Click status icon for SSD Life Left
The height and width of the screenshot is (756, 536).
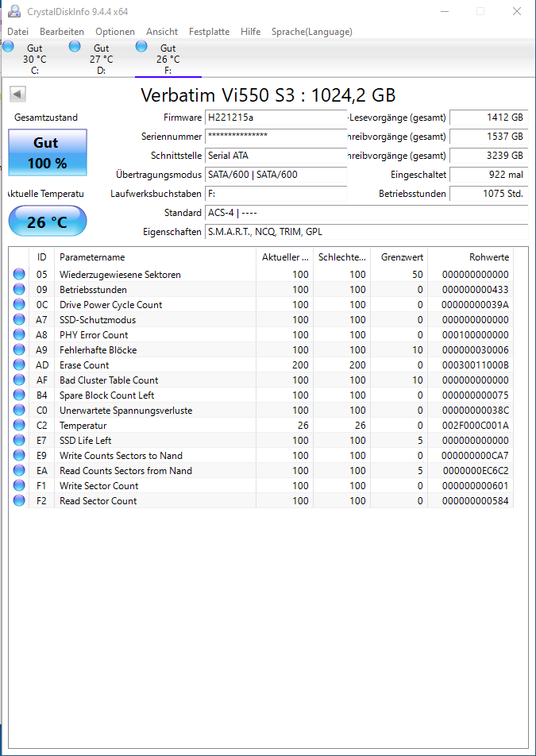19,440
